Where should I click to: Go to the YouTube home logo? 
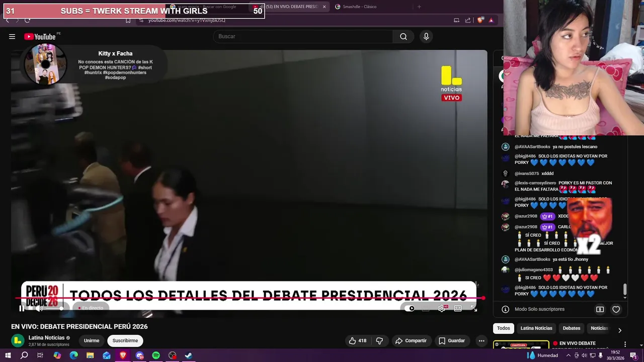pos(40,36)
